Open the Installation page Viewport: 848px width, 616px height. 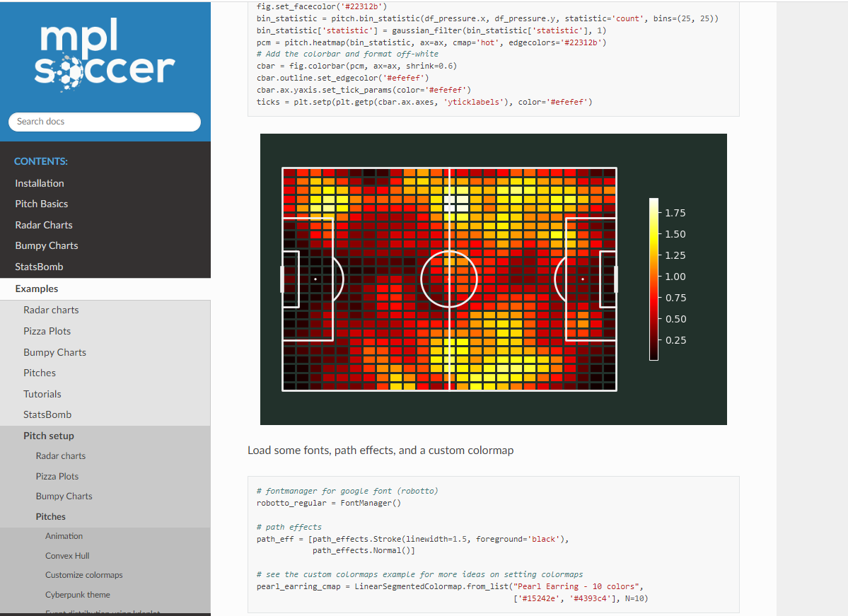tap(40, 183)
